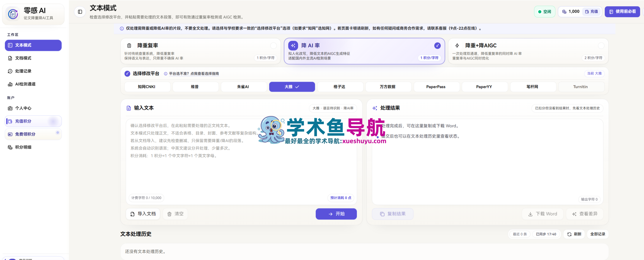
Task: Click the 清空 clear button
Action: [x=175, y=214]
